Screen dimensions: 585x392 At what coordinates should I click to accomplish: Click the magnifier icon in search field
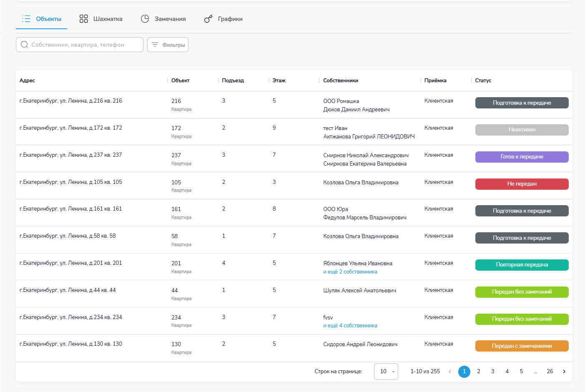coord(24,45)
